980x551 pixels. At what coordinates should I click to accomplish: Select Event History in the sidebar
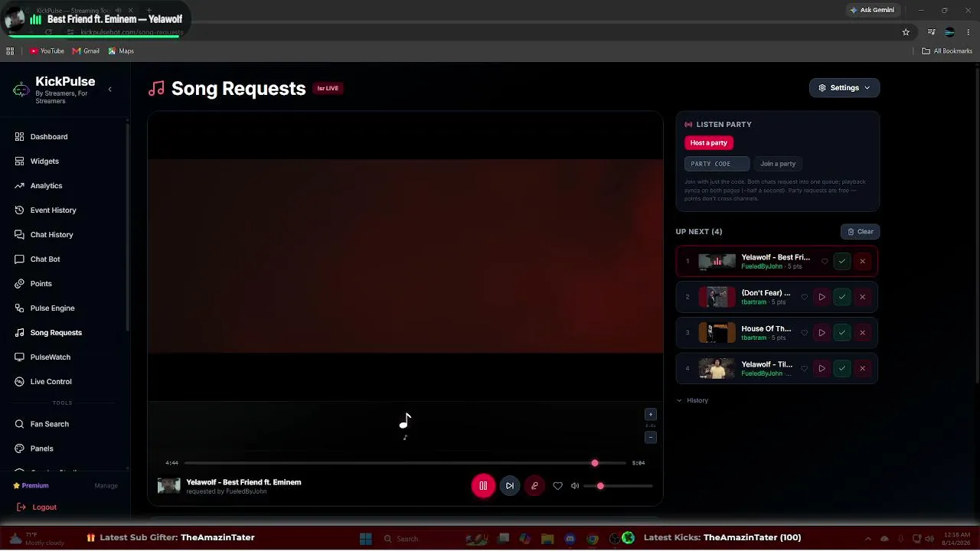(x=53, y=210)
